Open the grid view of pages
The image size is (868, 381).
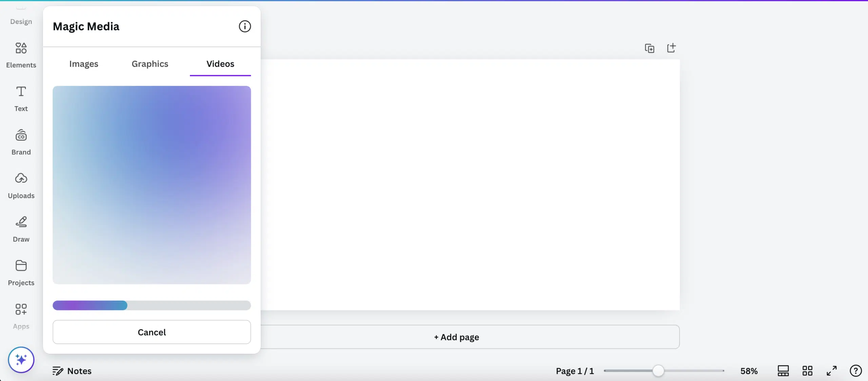(807, 371)
